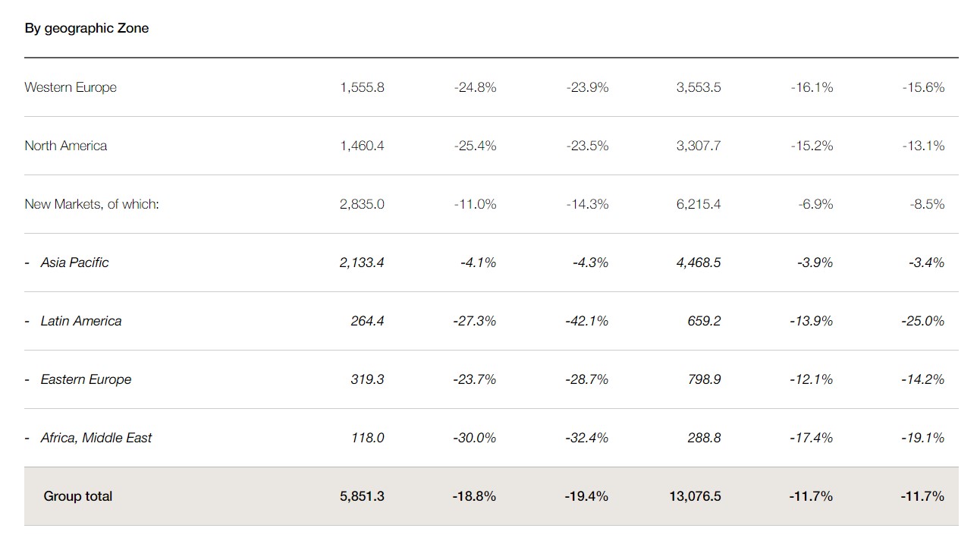Click the 3,307.7 value for North America
Viewport: 980px width, 544px height.
click(x=699, y=146)
